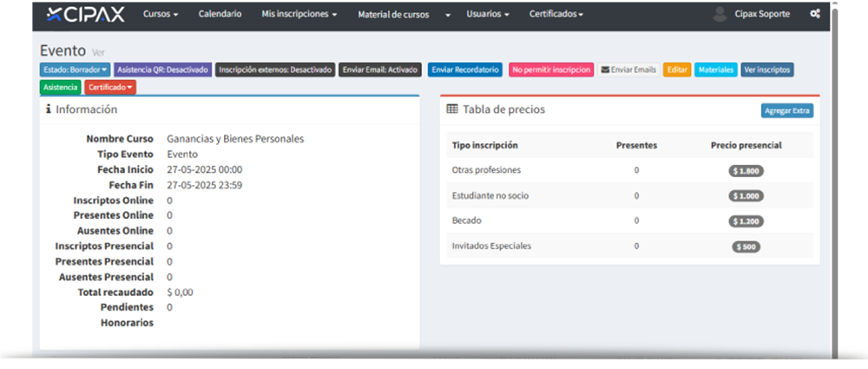Open the Cursos menu dropdown

(161, 15)
